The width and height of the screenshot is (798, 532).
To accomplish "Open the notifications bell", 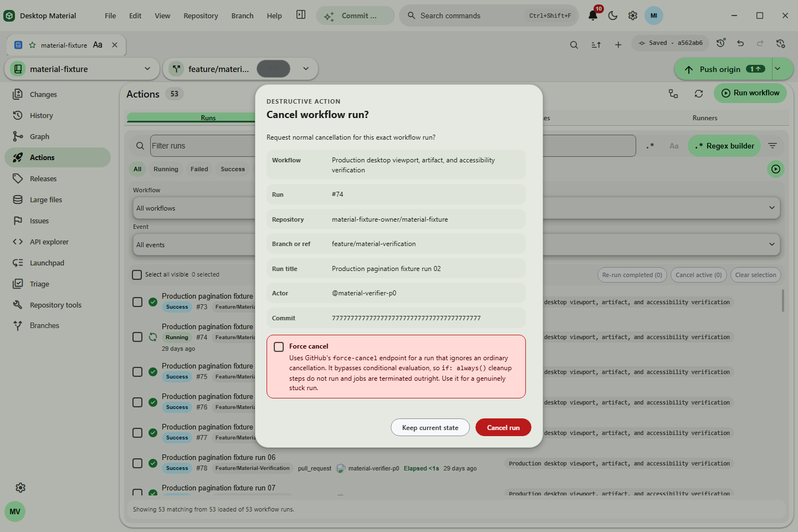I will (x=593, y=16).
